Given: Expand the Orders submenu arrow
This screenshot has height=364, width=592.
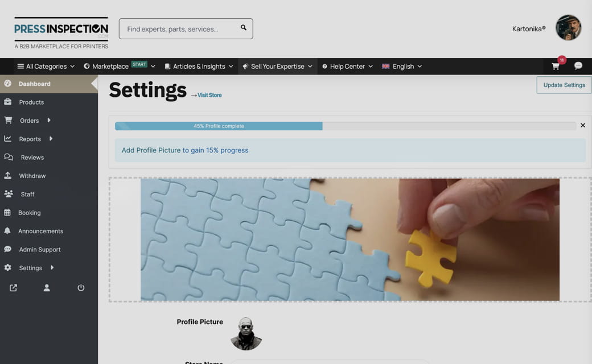Looking at the screenshot, I should click(x=49, y=121).
